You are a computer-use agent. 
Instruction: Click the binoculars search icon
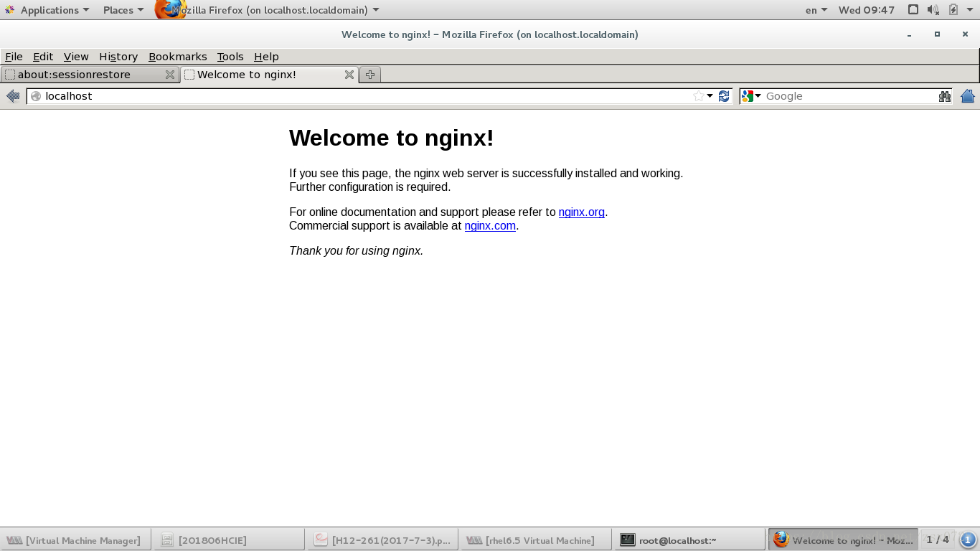pos(945,96)
